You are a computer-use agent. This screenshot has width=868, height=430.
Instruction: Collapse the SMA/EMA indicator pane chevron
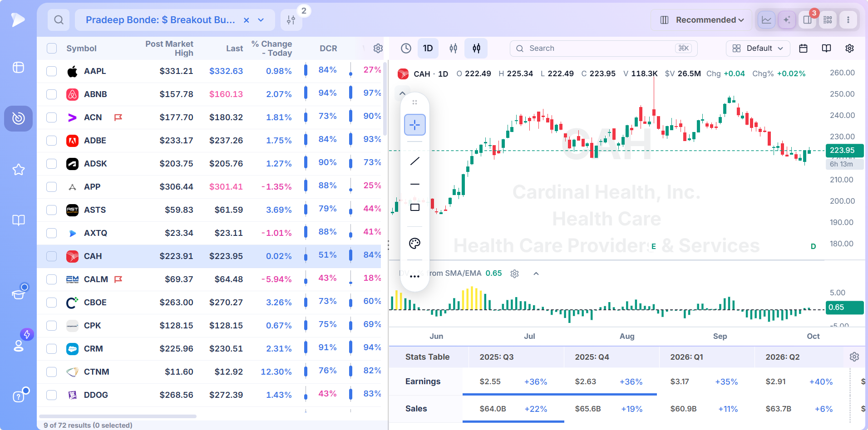pos(536,274)
